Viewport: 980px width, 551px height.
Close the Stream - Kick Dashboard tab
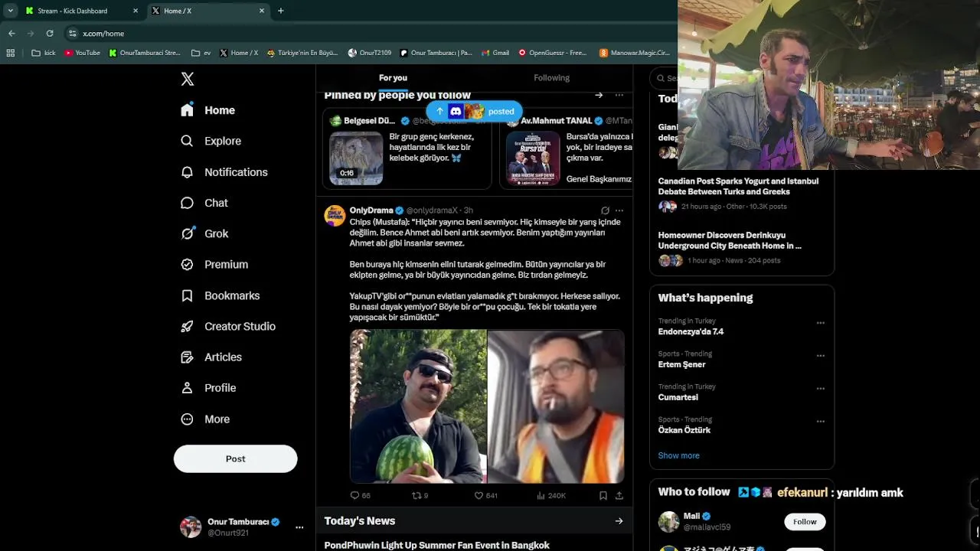point(136,11)
